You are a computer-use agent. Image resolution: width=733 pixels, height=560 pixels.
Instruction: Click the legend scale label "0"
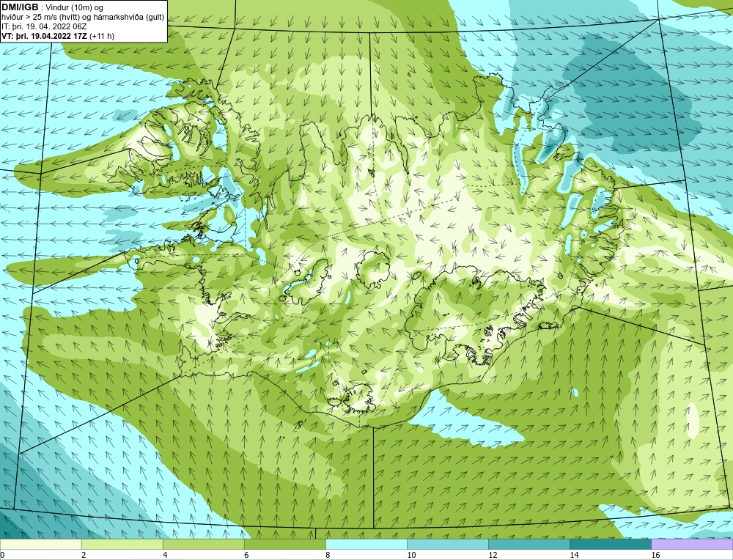point(2,555)
